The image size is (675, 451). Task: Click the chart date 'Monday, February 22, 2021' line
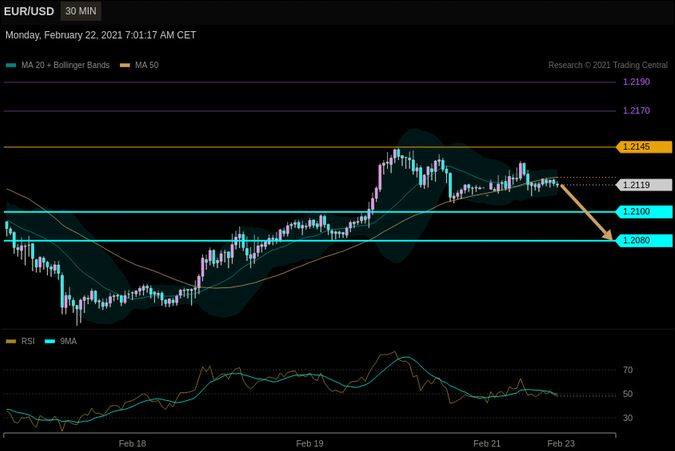tap(101, 35)
